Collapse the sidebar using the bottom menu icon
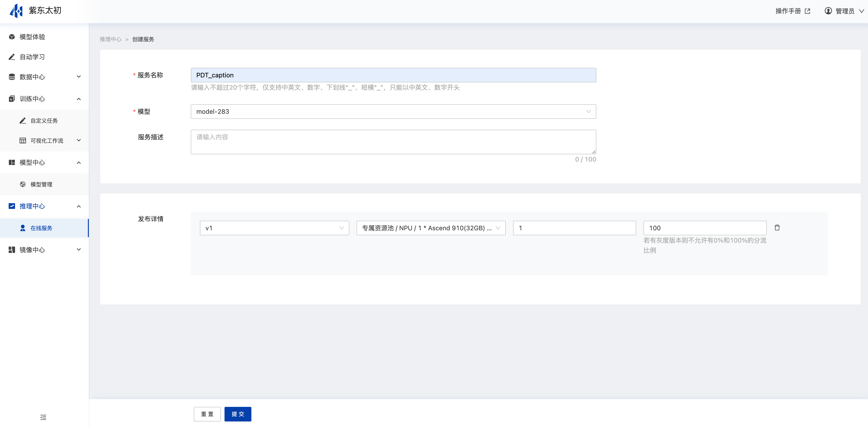Screen dimensions: 868x426 pyautogui.click(x=43, y=417)
